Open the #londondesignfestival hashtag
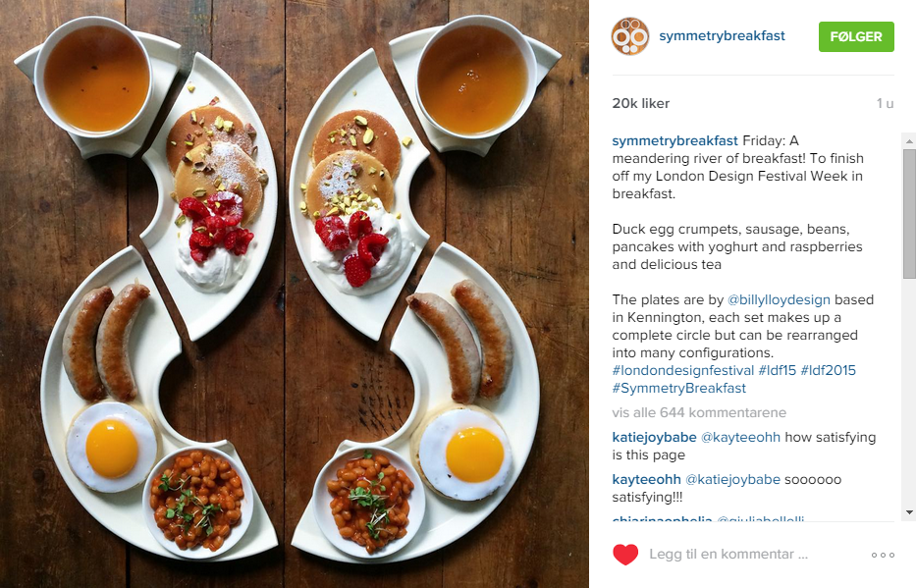 683,371
